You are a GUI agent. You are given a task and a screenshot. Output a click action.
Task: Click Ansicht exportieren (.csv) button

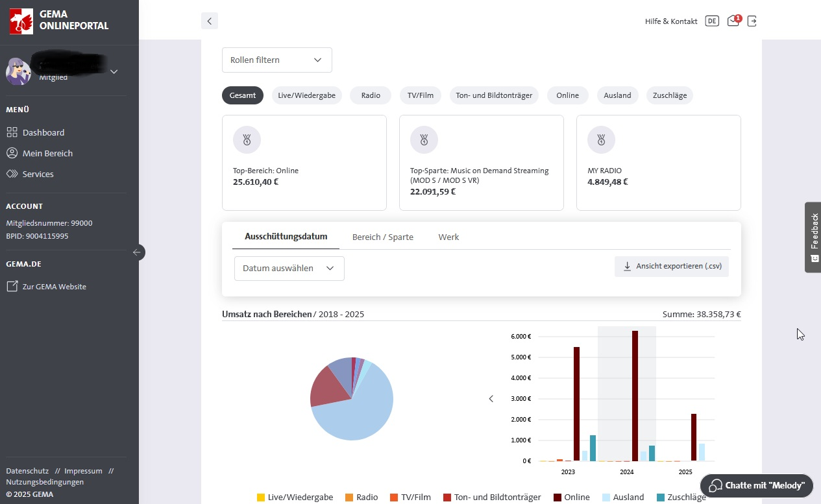[x=672, y=266]
